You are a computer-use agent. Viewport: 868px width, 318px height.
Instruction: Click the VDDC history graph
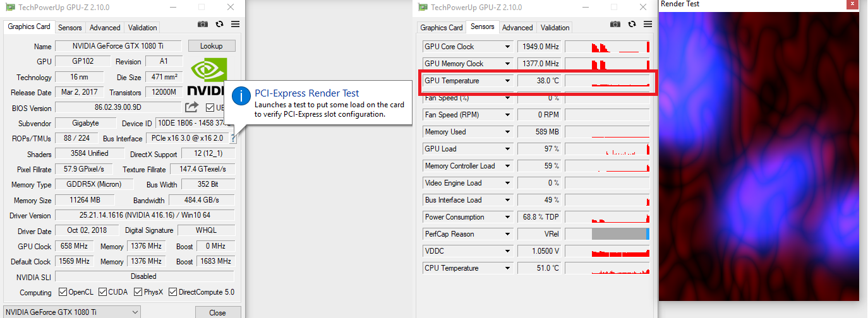pos(607,251)
